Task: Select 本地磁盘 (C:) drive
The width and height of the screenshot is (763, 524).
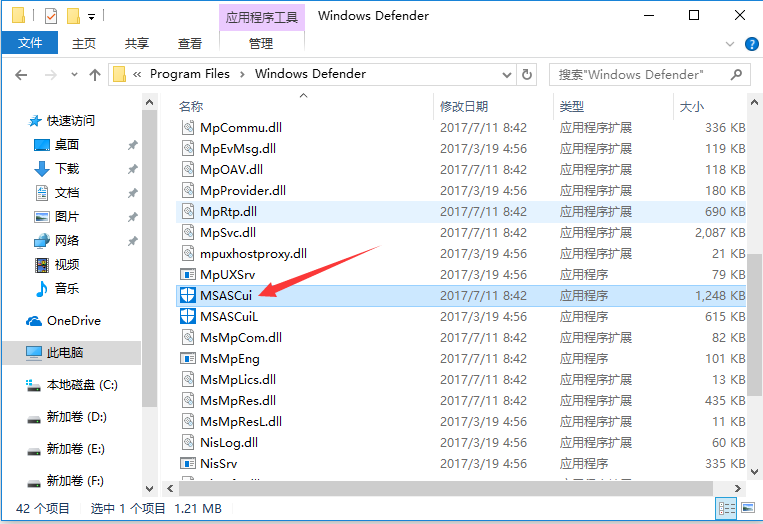Action: coord(82,384)
